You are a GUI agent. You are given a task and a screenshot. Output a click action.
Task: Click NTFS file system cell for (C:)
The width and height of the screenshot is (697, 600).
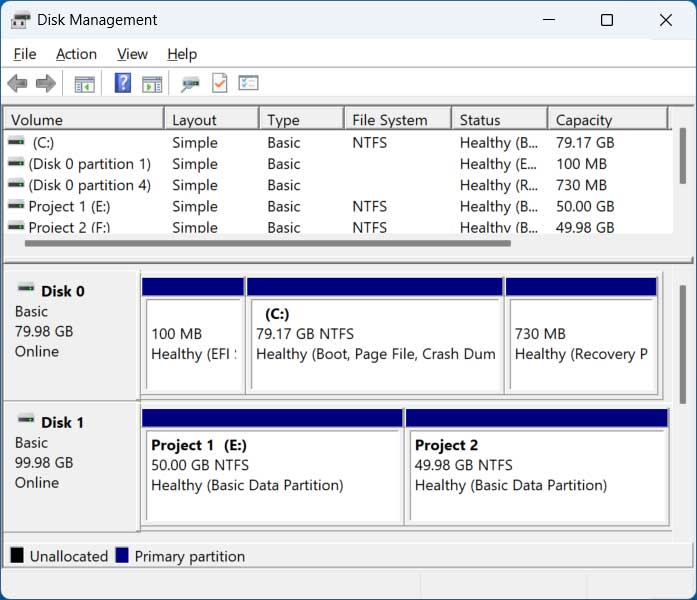click(x=369, y=143)
